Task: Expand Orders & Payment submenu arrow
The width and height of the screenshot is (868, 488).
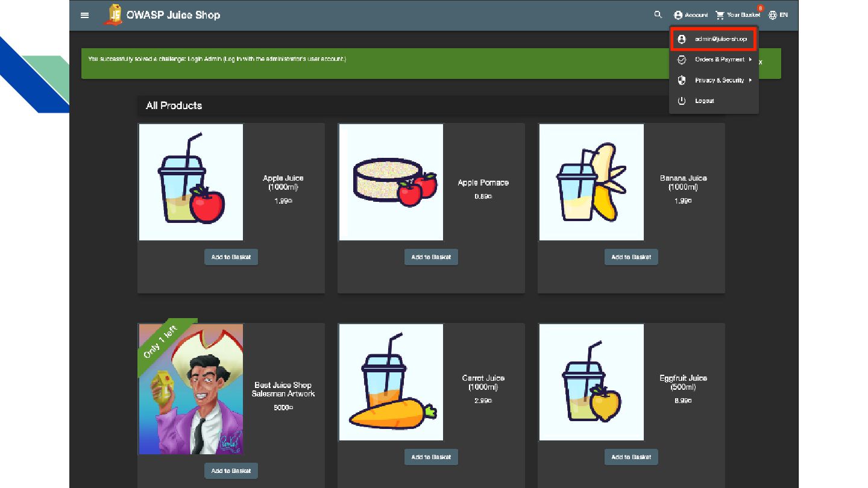Action: click(x=750, y=60)
